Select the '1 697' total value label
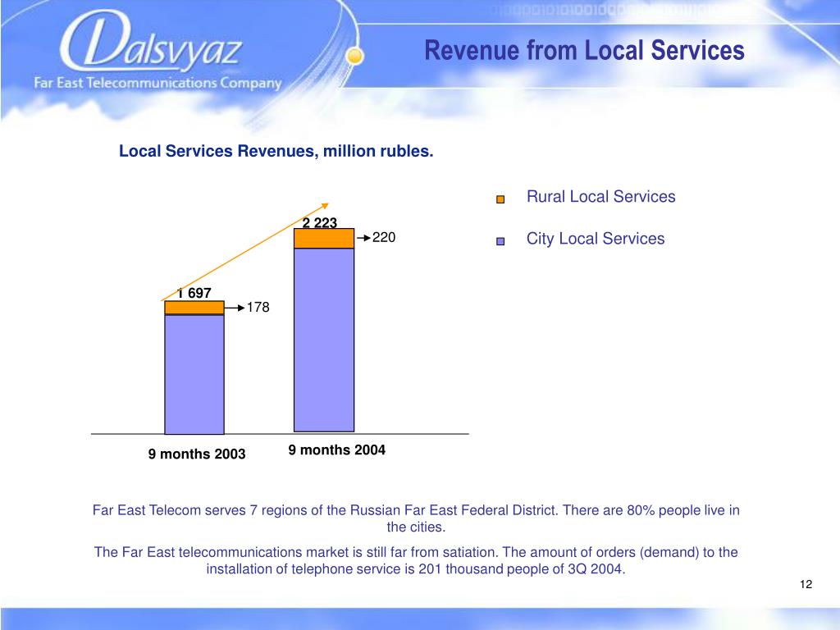Viewport: 840px width, 630px height. 194,293
